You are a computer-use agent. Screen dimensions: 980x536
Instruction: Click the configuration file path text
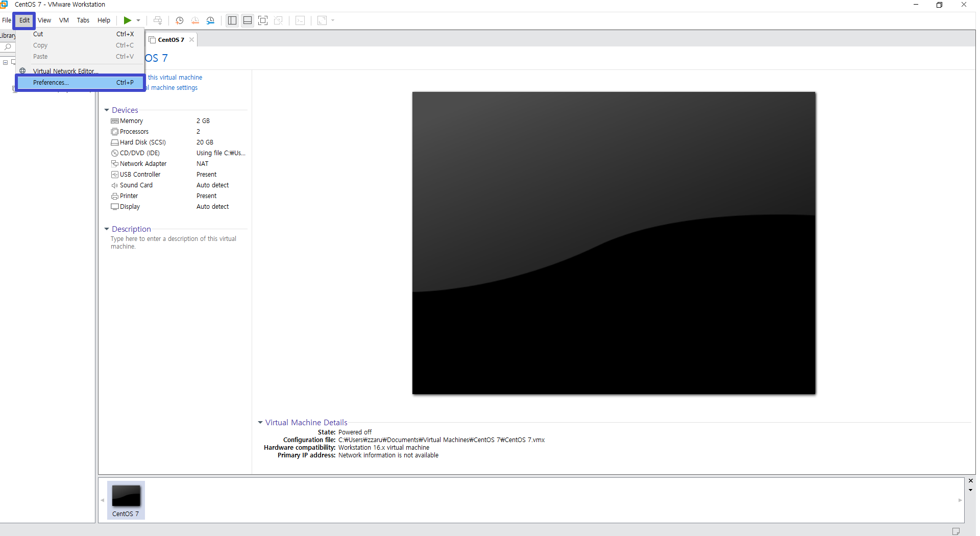click(x=442, y=440)
